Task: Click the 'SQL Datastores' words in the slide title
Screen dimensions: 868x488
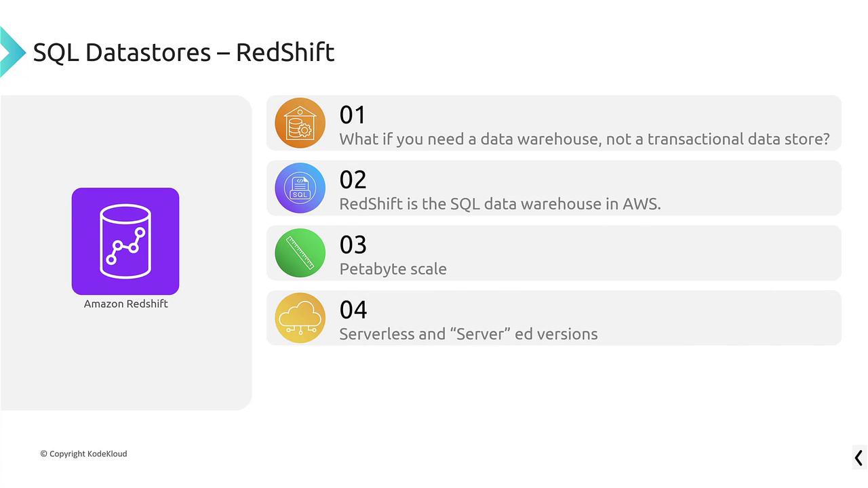Action: click(121, 52)
